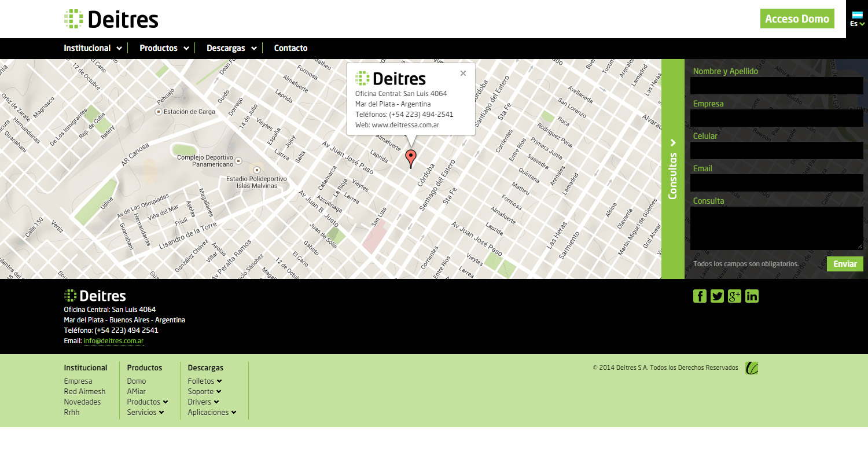Focus the Nombre y Apellido input field
Viewport: 868px width, 463px height.
[x=777, y=86]
